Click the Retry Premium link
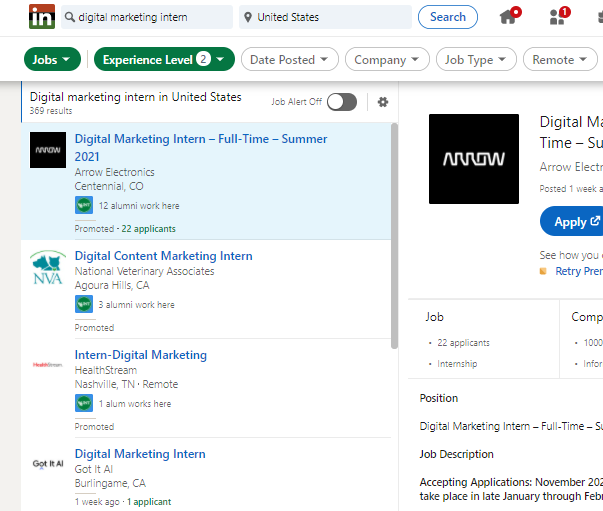The width and height of the screenshot is (603, 511). tap(579, 271)
